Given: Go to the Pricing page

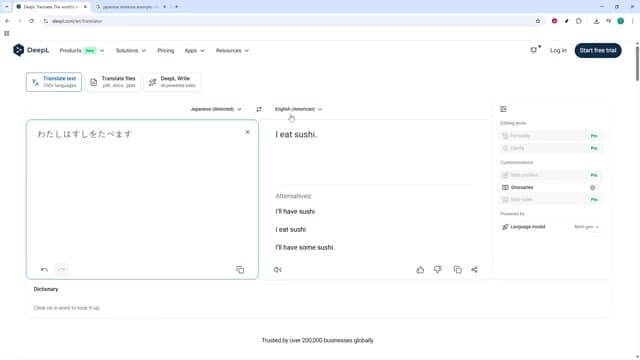Looking at the screenshot, I should pos(166,51).
